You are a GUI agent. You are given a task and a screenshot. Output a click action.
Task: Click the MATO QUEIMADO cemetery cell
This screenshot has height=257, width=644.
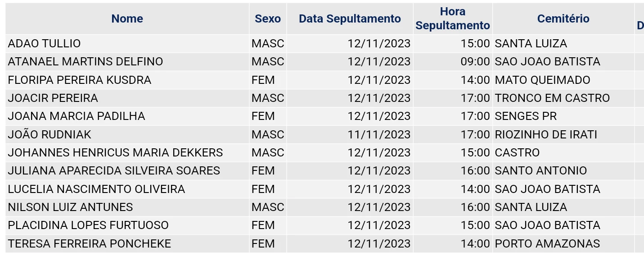(x=542, y=80)
